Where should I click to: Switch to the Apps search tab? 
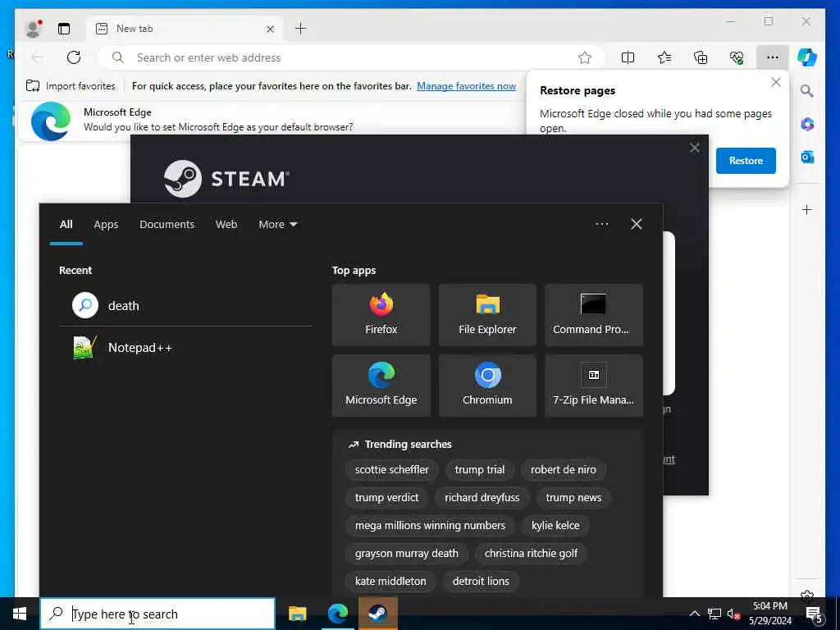pyautogui.click(x=106, y=225)
